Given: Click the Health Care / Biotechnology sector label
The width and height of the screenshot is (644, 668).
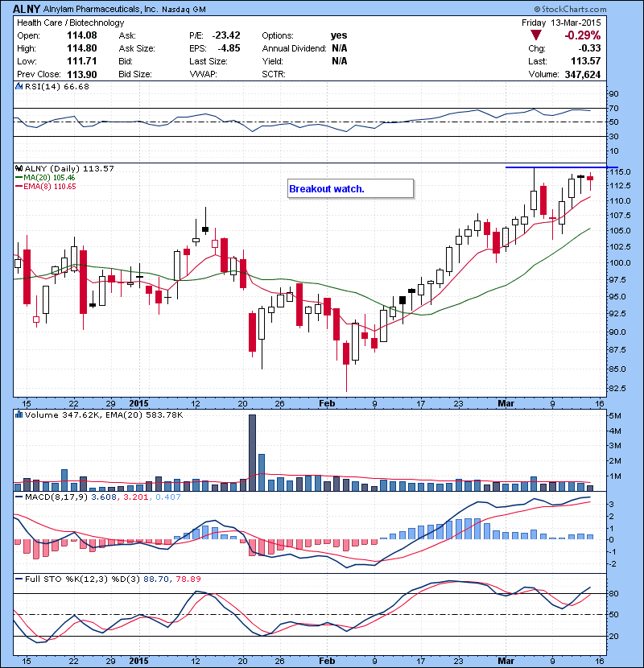Looking at the screenshot, I should pyautogui.click(x=70, y=23).
